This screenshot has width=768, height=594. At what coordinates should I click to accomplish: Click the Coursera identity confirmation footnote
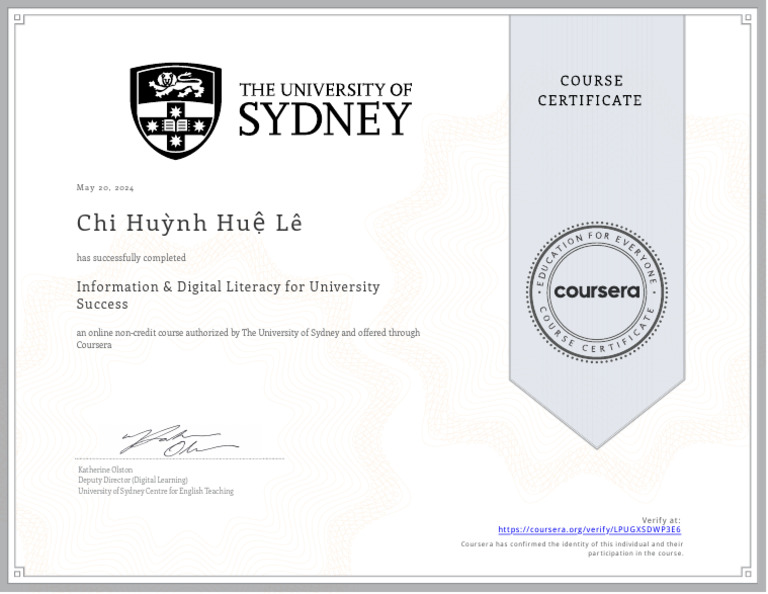click(572, 548)
